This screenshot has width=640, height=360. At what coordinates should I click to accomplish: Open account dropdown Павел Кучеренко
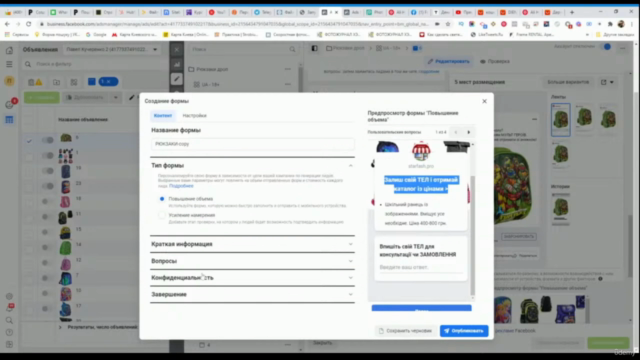[x=112, y=49]
